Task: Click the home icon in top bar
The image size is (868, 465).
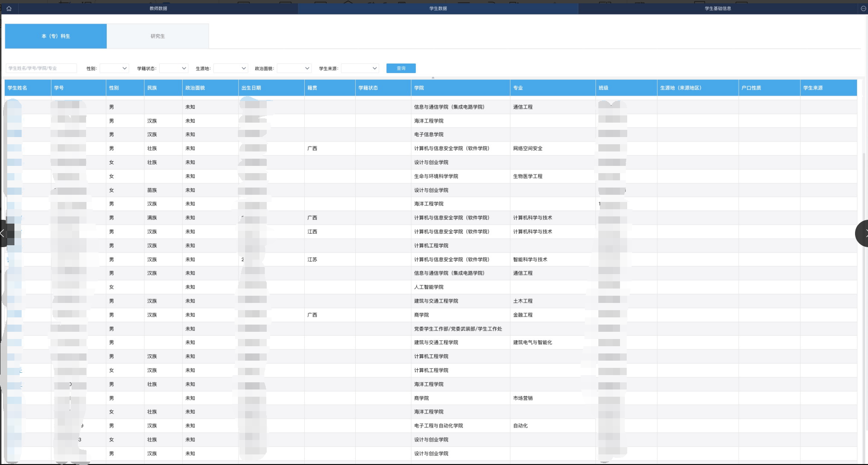Action: [9, 8]
